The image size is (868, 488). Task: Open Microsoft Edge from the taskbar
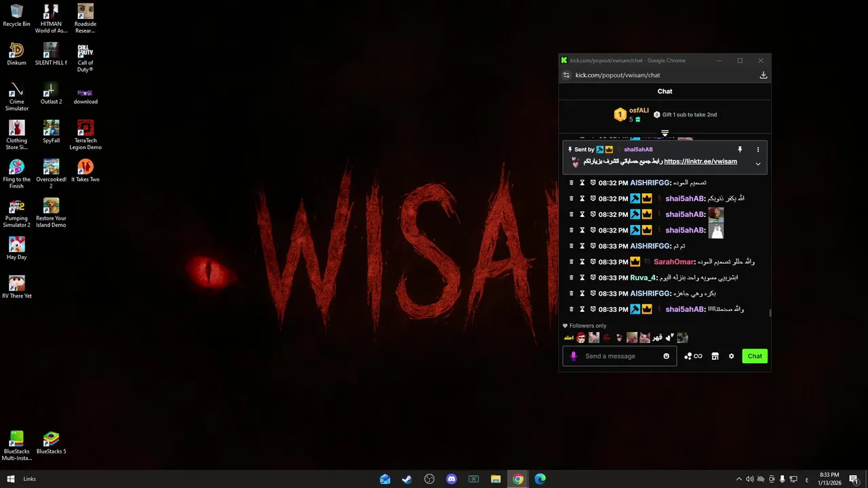point(540,479)
